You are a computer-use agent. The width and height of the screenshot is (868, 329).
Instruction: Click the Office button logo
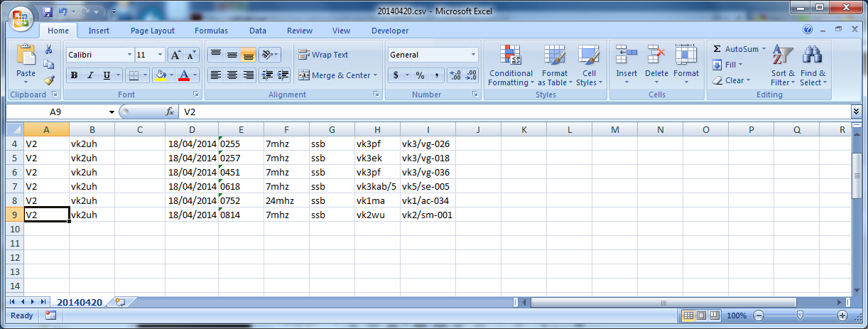(x=19, y=18)
